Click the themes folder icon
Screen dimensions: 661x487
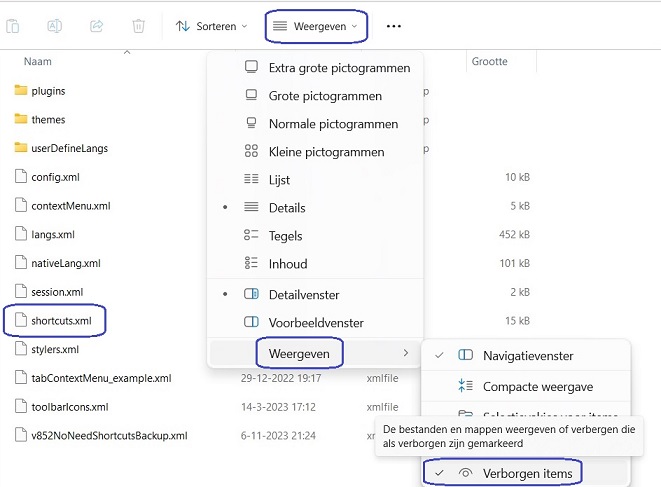click(x=22, y=120)
